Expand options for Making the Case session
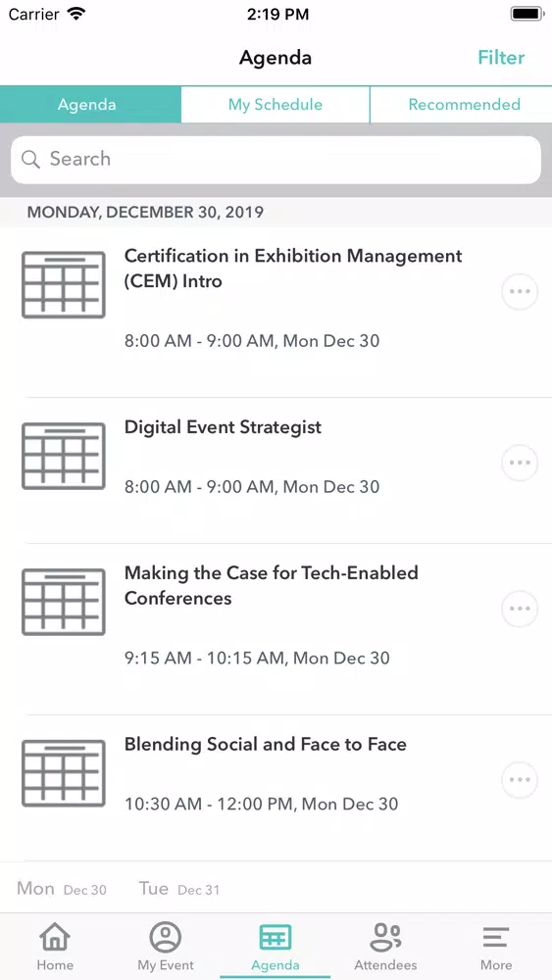Image resolution: width=552 pixels, height=980 pixels. [520, 609]
